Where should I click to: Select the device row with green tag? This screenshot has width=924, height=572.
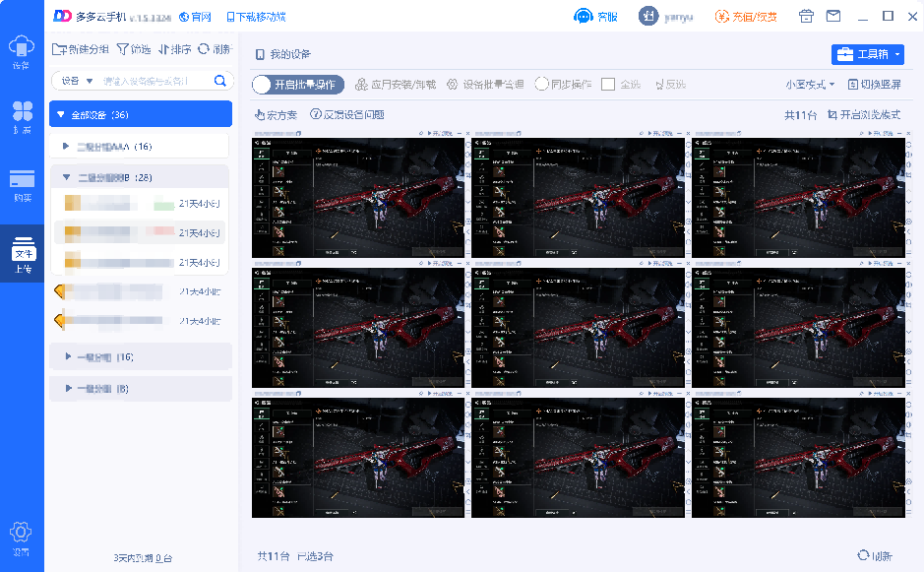point(140,204)
